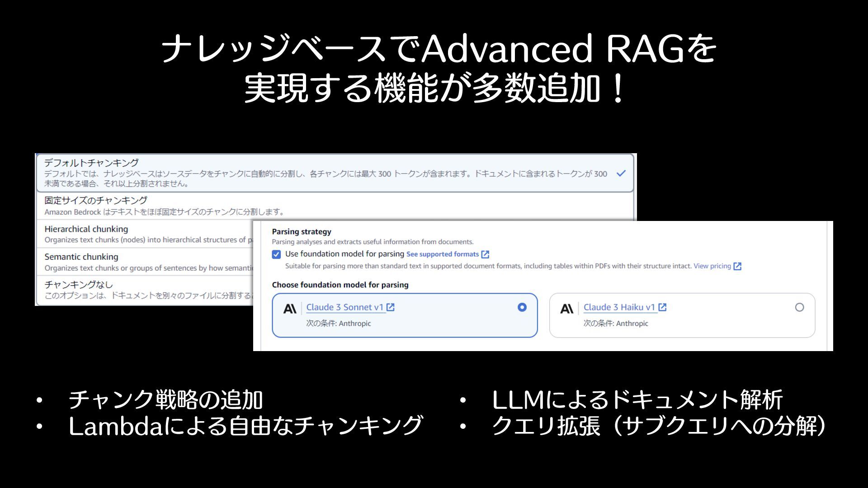Click external link icon next to View pricing
Viewport: 868px width, 488px height.
[x=737, y=266]
